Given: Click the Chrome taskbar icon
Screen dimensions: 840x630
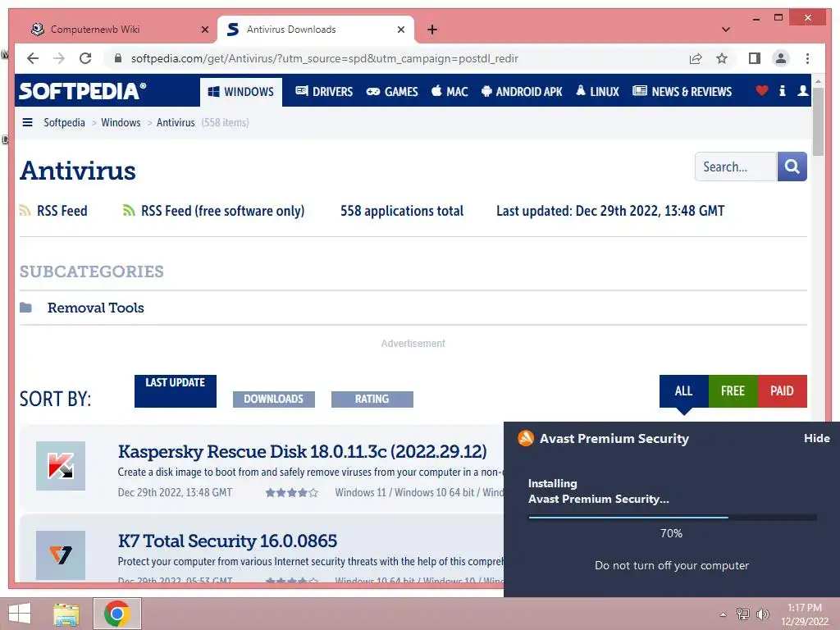Looking at the screenshot, I should pos(117,614).
